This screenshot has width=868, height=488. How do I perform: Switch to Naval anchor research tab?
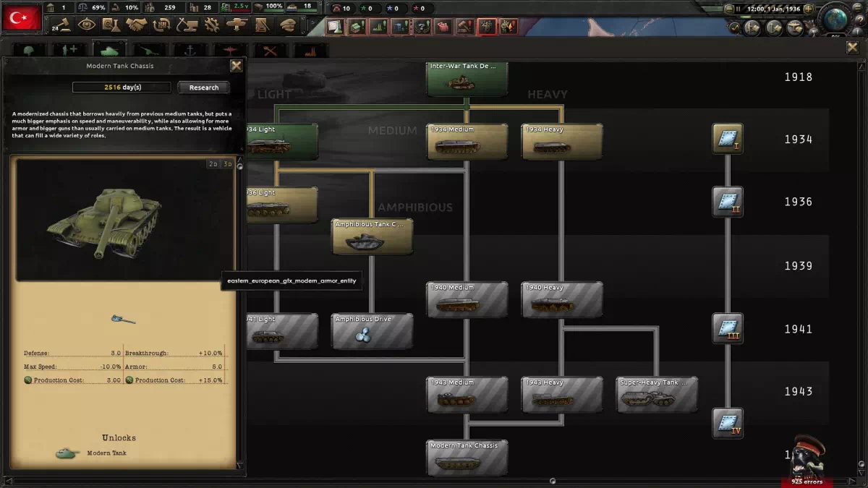pyautogui.click(x=189, y=51)
